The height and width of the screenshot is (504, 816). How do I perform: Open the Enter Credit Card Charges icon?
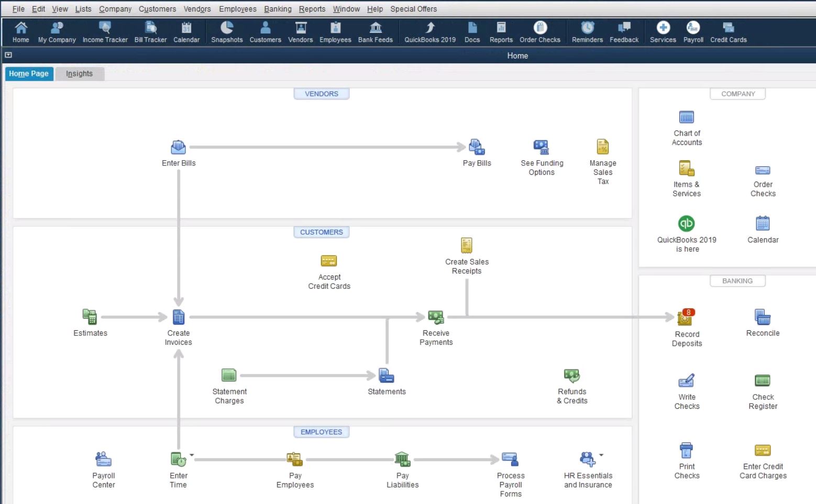(763, 450)
